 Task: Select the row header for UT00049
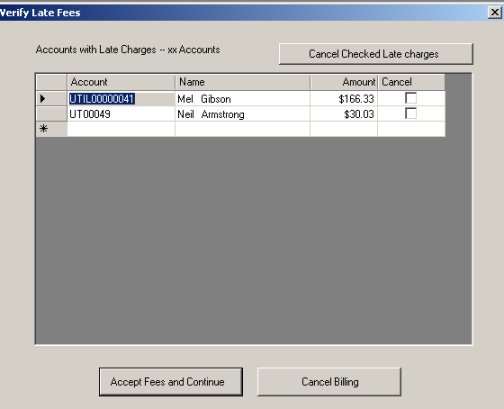tap(51, 114)
